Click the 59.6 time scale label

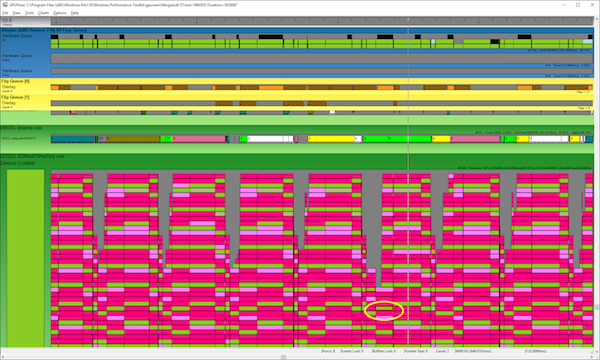click(7, 20)
